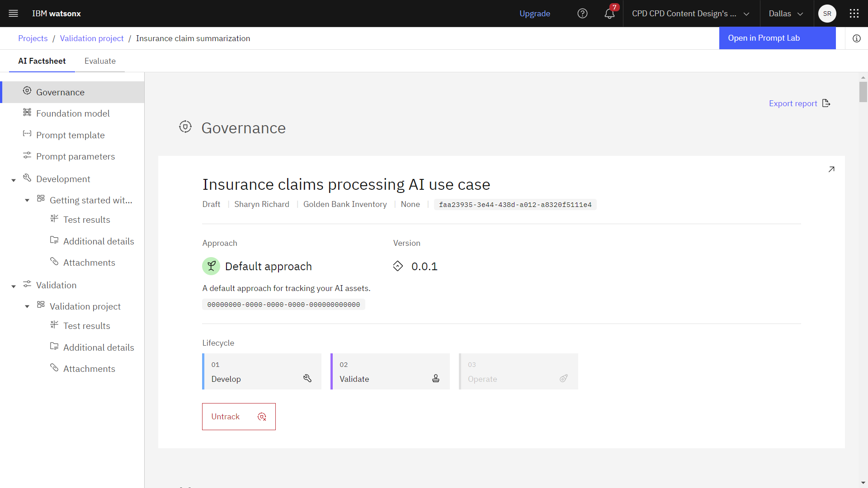Select Prompt template in the sidebar
This screenshot has height=488, width=868.
tap(72, 135)
